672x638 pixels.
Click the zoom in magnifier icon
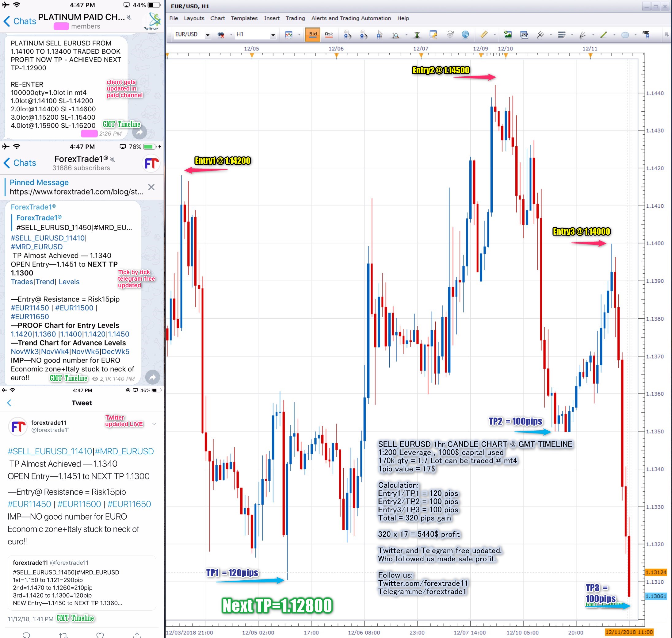347,35
